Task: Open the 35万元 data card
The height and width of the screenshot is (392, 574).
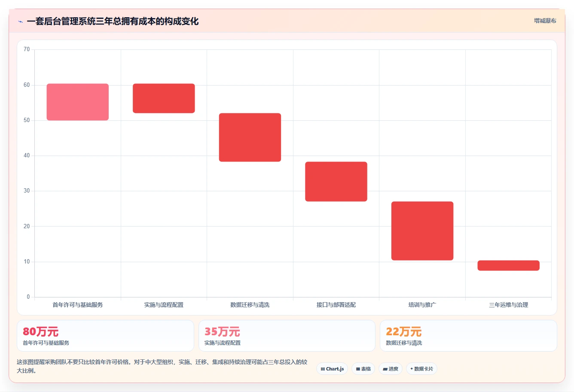Action: point(287,336)
